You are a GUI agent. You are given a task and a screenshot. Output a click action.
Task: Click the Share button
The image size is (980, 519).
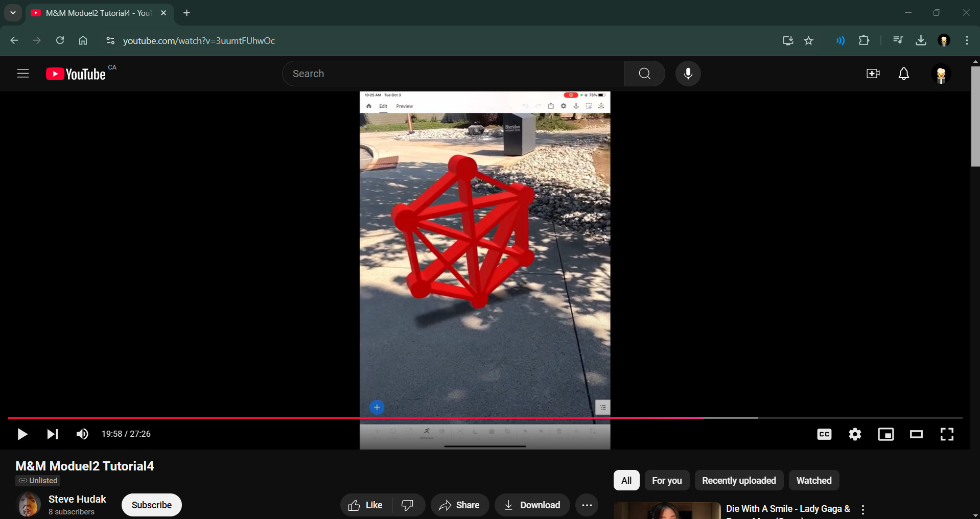[x=459, y=505]
